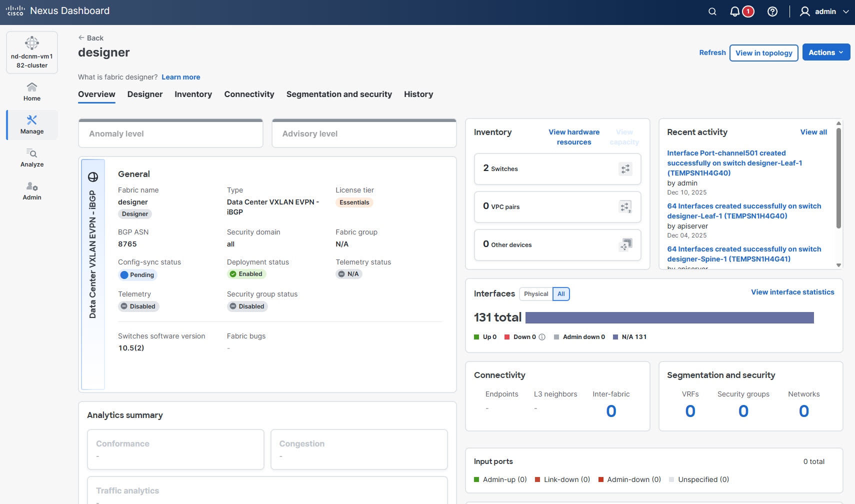Click the Link-down input ports legend swatch
The width and height of the screenshot is (855, 504).
537,479
